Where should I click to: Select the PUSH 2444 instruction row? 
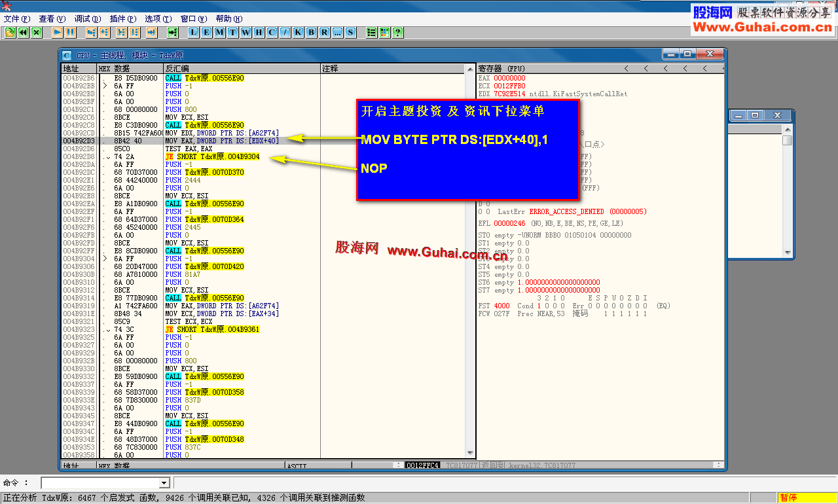point(263,180)
